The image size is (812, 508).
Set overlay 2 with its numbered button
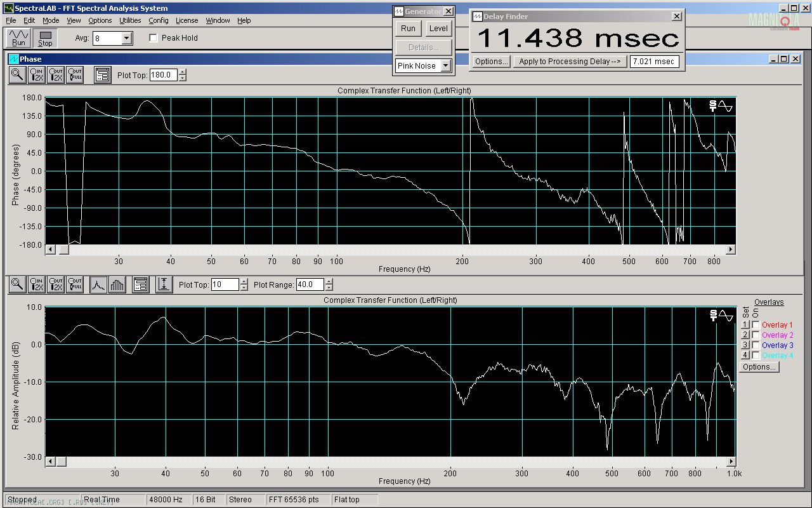(746, 335)
